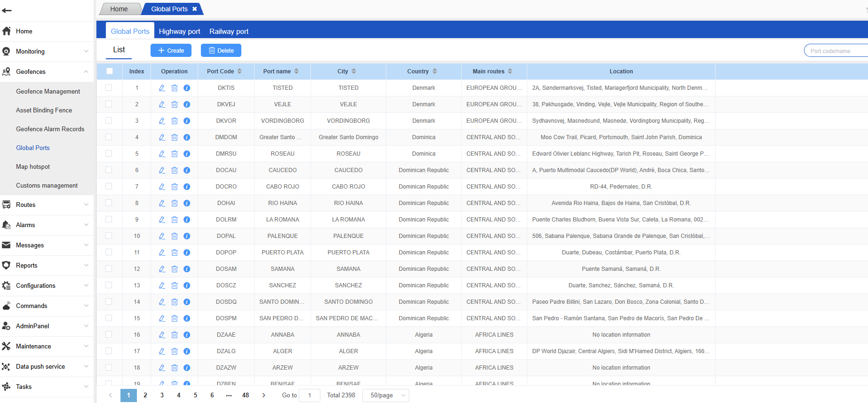
Task: Click the Create button
Action: [x=171, y=50]
